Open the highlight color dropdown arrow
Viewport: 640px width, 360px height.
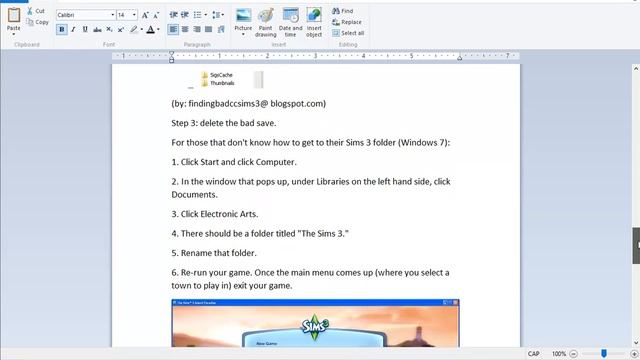(141, 29)
